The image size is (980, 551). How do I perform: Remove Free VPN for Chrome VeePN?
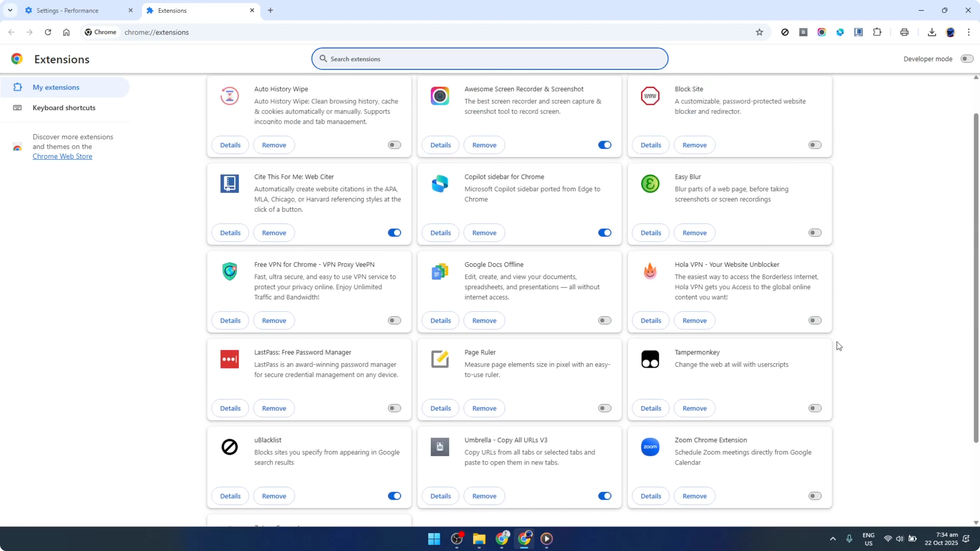pos(274,320)
